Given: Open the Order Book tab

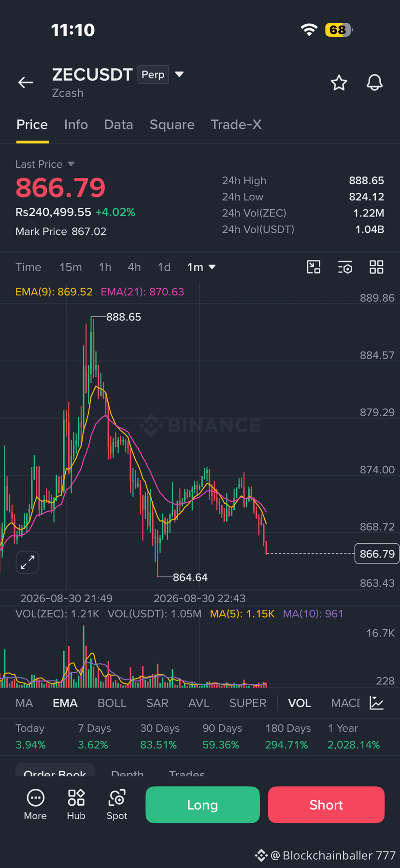Looking at the screenshot, I should [55, 772].
